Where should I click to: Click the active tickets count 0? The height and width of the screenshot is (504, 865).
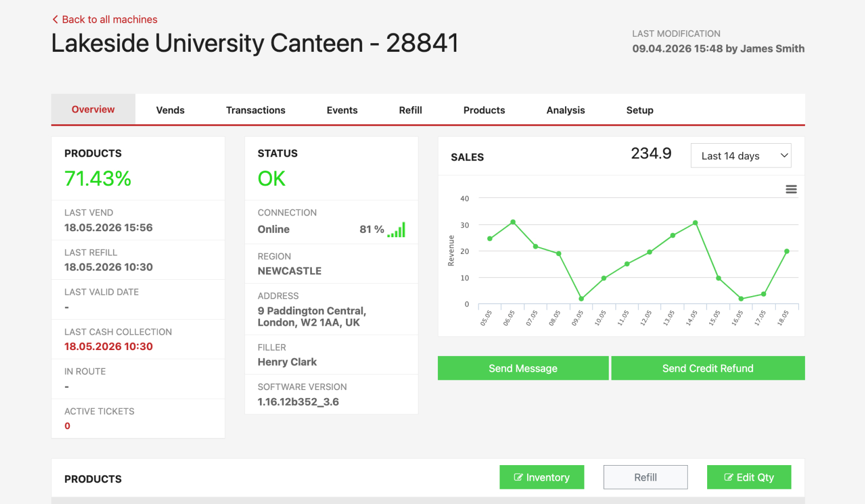coord(68,426)
